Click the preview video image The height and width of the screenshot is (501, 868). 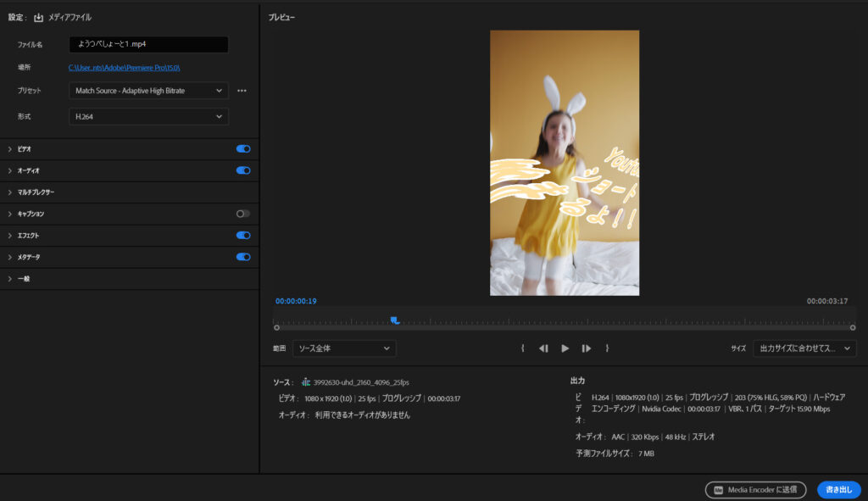click(564, 163)
